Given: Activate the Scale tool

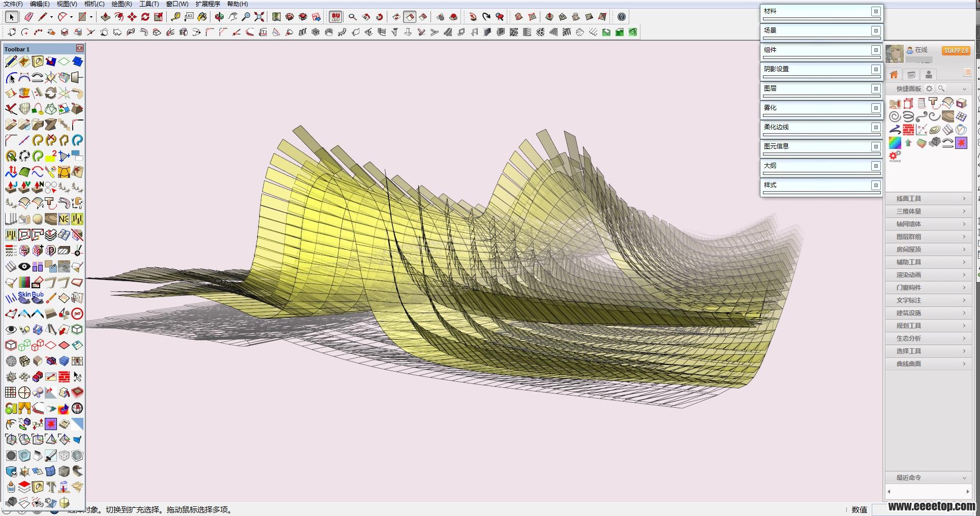Looking at the screenshot, I should (159, 17).
